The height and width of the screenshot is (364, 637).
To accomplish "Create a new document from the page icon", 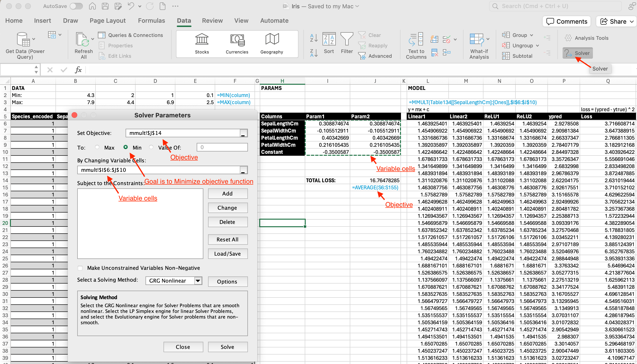I will tap(162, 6).
